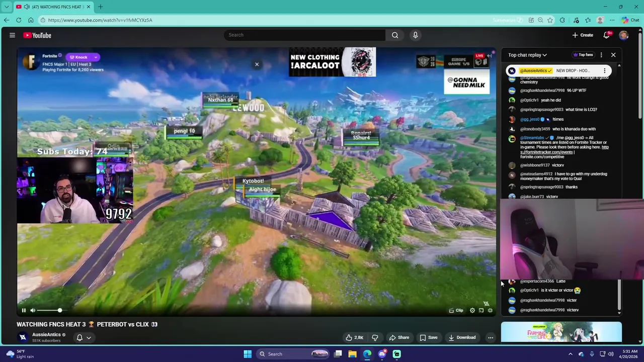
Task: Download the video
Action: [x=462, y=337]
